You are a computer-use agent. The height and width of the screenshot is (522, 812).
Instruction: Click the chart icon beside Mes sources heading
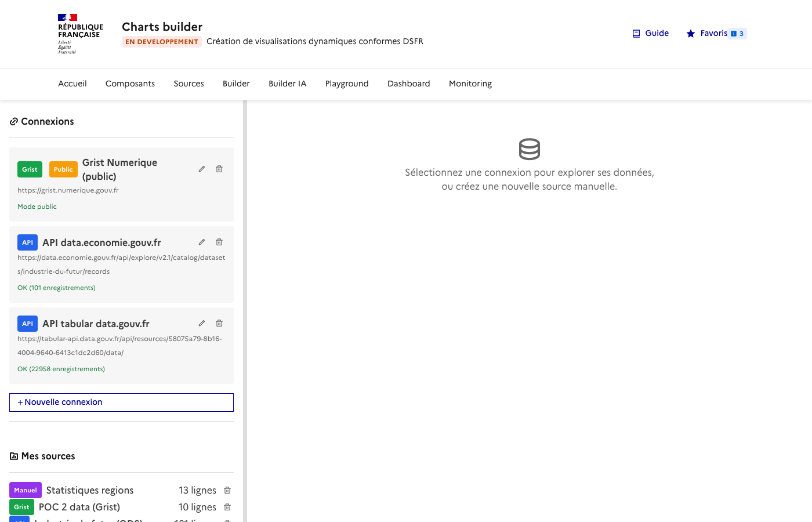pos(13,456)
